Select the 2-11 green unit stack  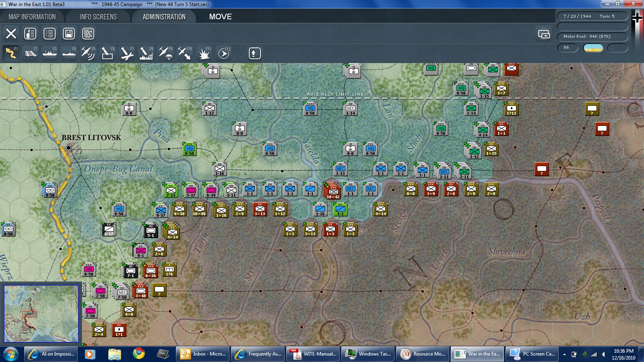(x=464, y=171)
